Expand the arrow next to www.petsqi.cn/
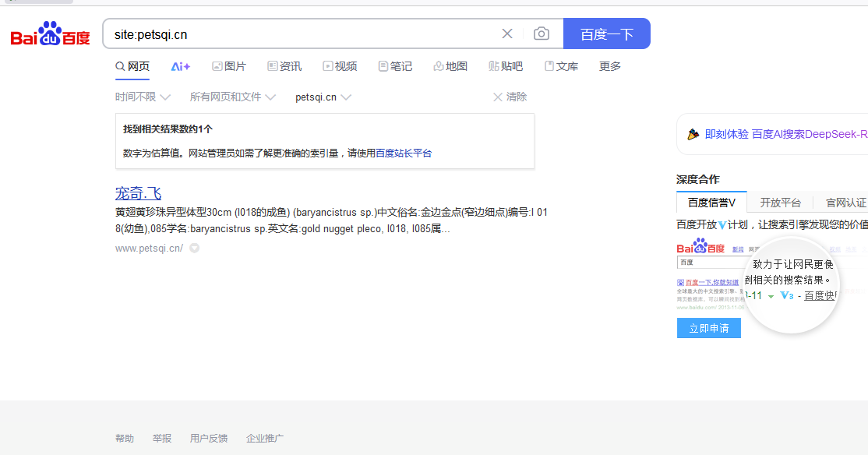Image resolution: width=868 pixels, height=462 pixels. click(194, 249)
